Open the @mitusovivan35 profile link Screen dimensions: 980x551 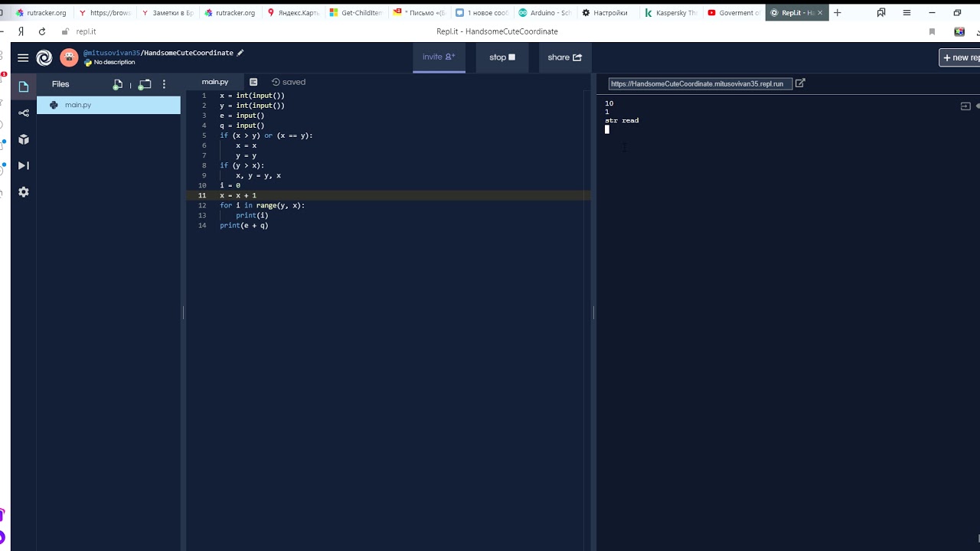pyautogui.click(x=111, y=53)
